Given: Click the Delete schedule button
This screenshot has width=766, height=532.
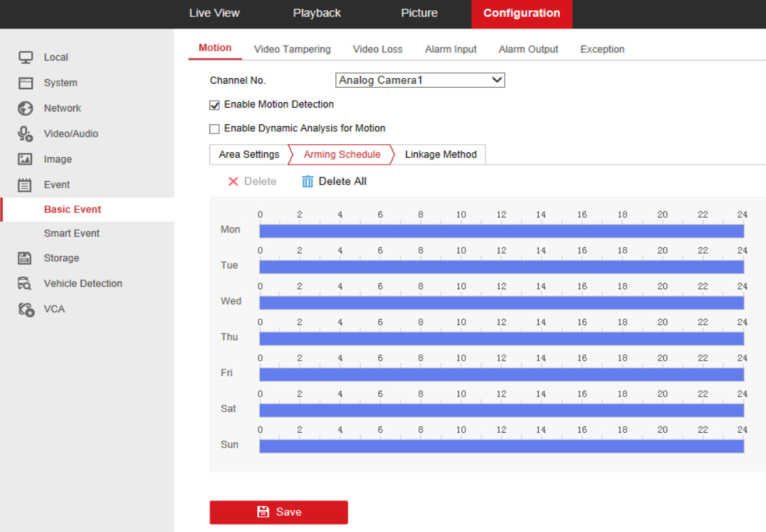Looking at the screenshot, I should tap(252, 182).
